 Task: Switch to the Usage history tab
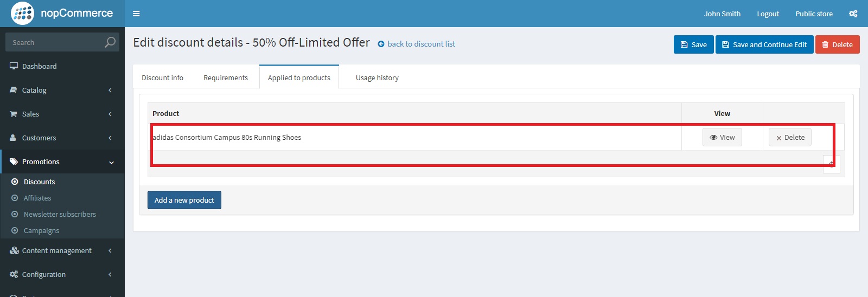(x=377, y=78)
